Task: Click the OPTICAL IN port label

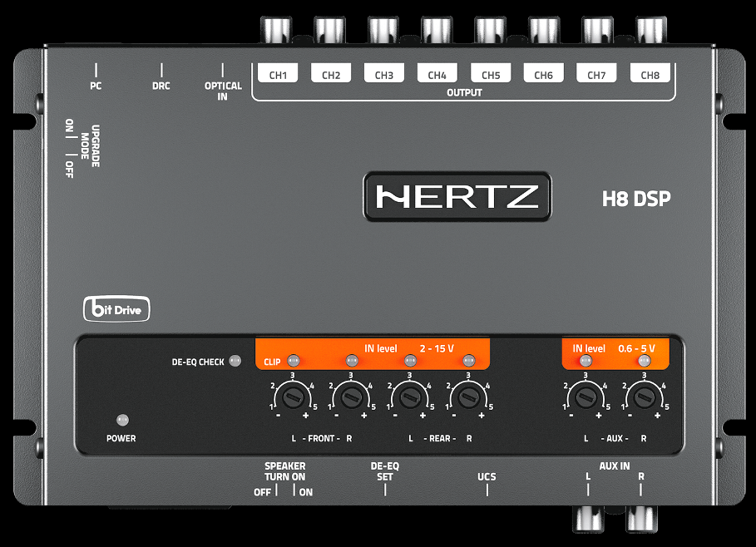Action: coord(223,91)
